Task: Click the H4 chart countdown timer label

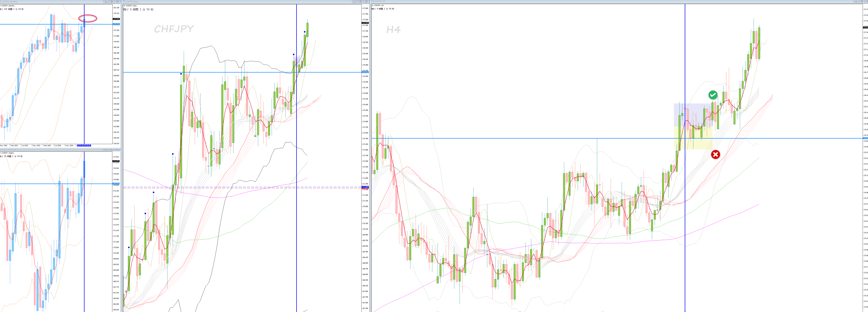Action: coord(383,9)
